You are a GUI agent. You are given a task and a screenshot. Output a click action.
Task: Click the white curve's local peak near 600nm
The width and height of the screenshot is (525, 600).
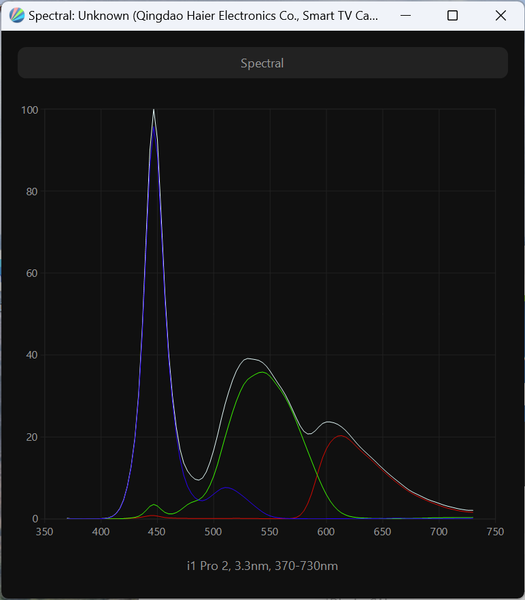(328, 422)
